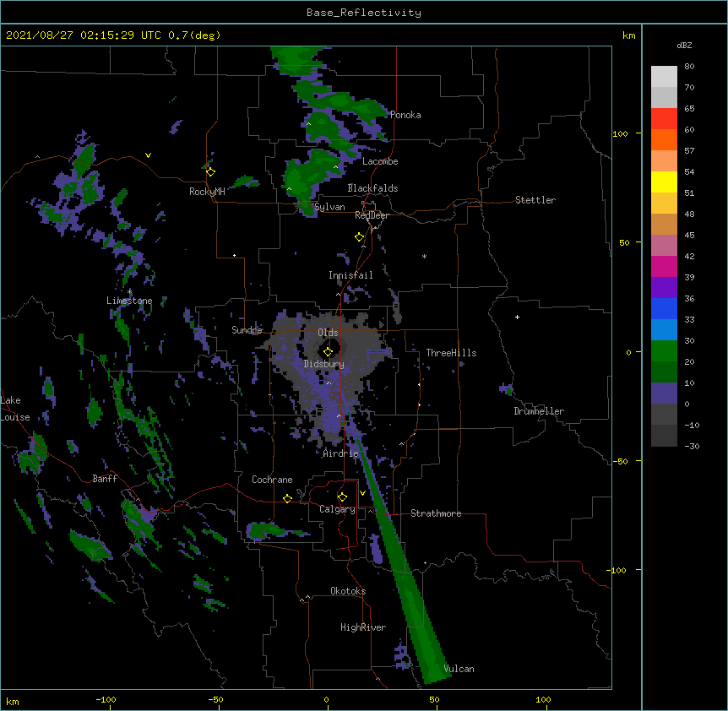Image resolution: width=728 pixels, height=711 pixels.
Task: Click the dark green 10–20 dBZ swatch
Action: tap(664, 372)
